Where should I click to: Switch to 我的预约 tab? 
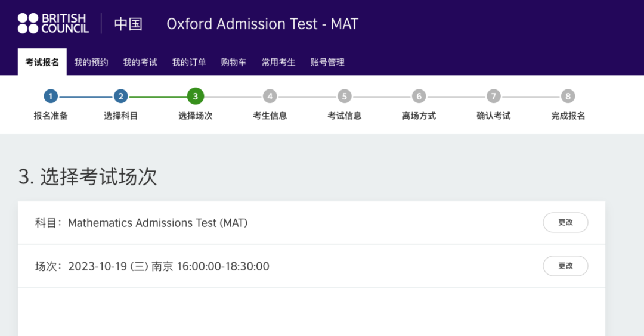coord(91,63)
